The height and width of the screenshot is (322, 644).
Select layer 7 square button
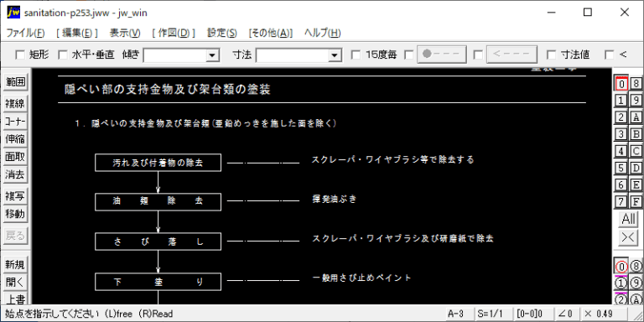pyautogui.click(x=621, y=201)
